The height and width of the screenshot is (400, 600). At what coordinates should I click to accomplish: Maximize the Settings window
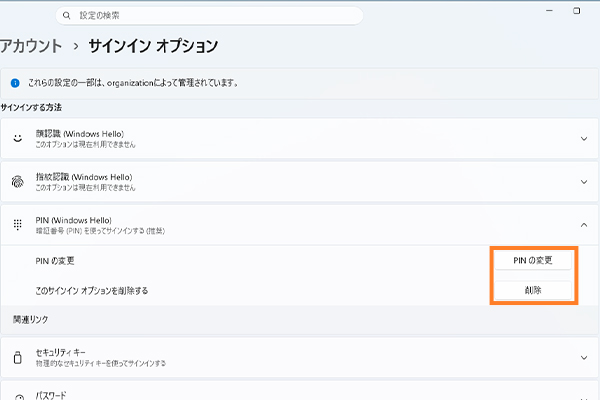576,11
